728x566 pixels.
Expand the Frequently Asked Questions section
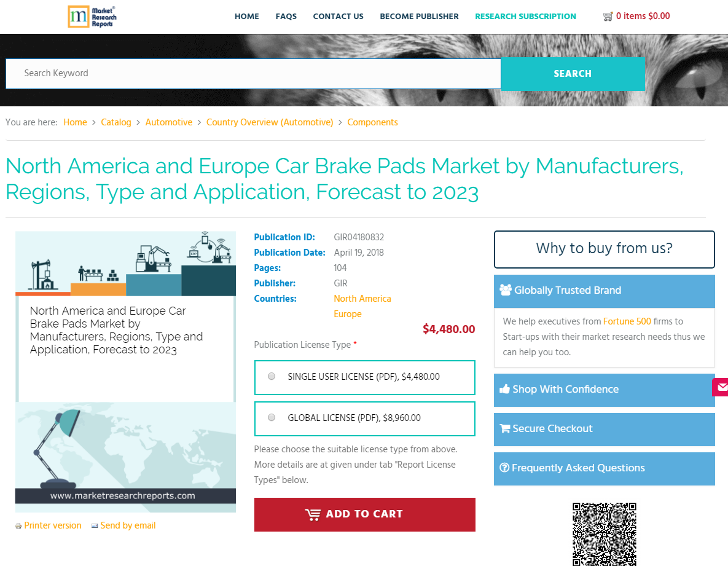pos(573,468)
